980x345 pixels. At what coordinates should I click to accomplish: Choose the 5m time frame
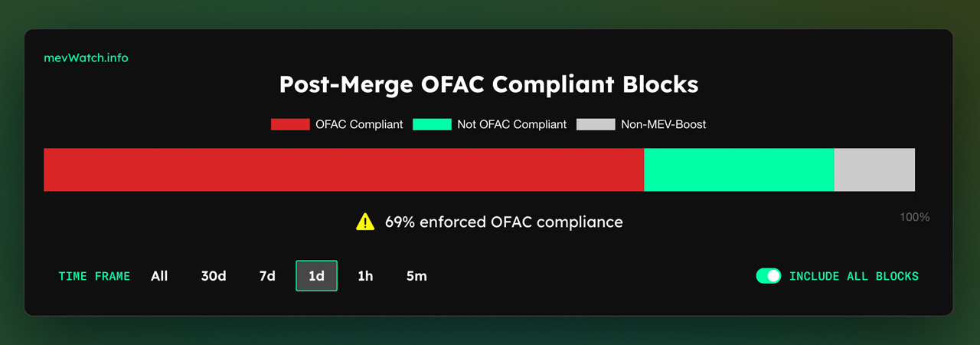[416, 276]
